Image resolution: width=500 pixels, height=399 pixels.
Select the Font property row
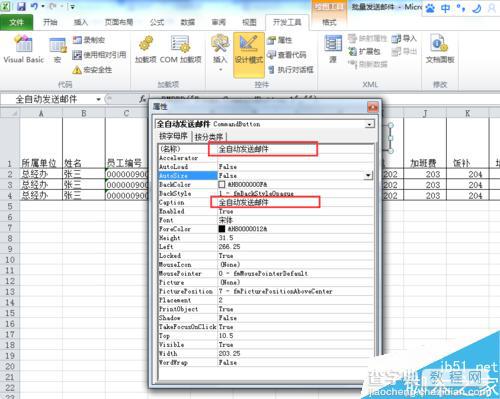[266, 220]
